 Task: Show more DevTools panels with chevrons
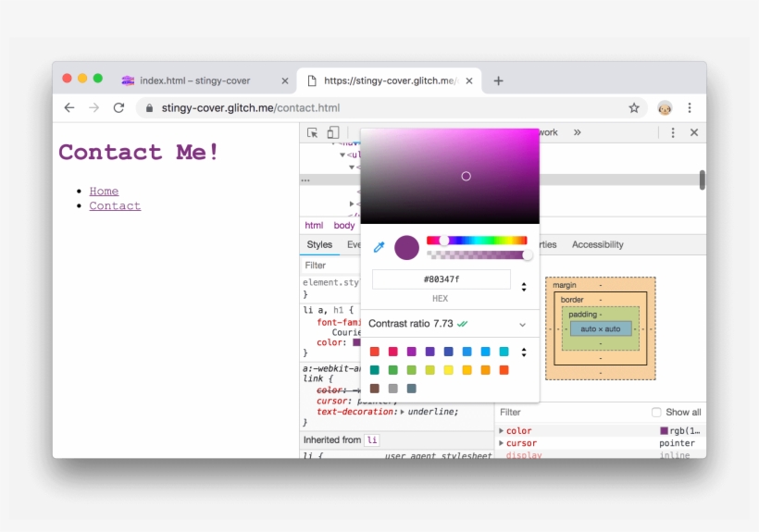point(577,132)
